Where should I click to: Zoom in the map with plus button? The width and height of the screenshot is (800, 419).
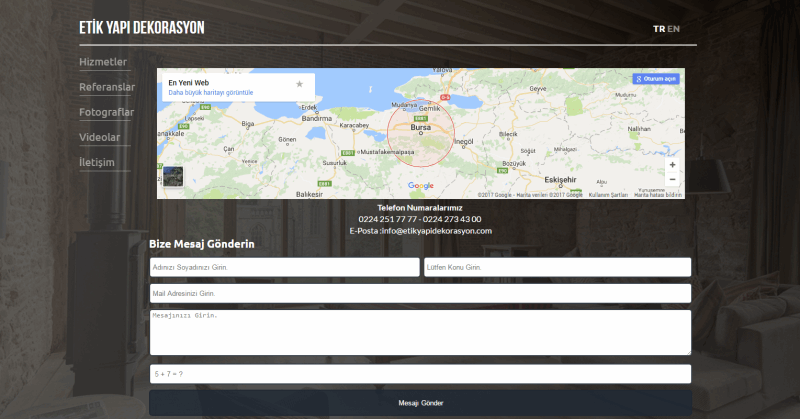[672, 165]
